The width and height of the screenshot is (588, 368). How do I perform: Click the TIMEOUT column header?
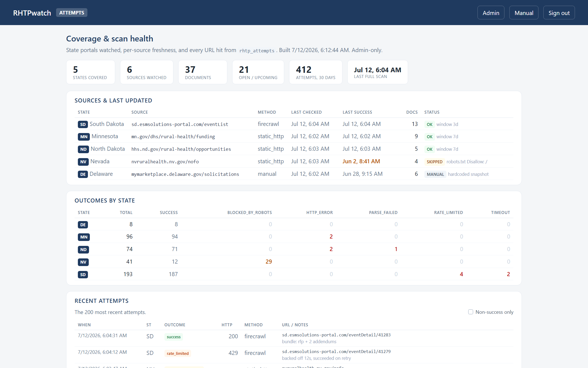tap(500, 213)
